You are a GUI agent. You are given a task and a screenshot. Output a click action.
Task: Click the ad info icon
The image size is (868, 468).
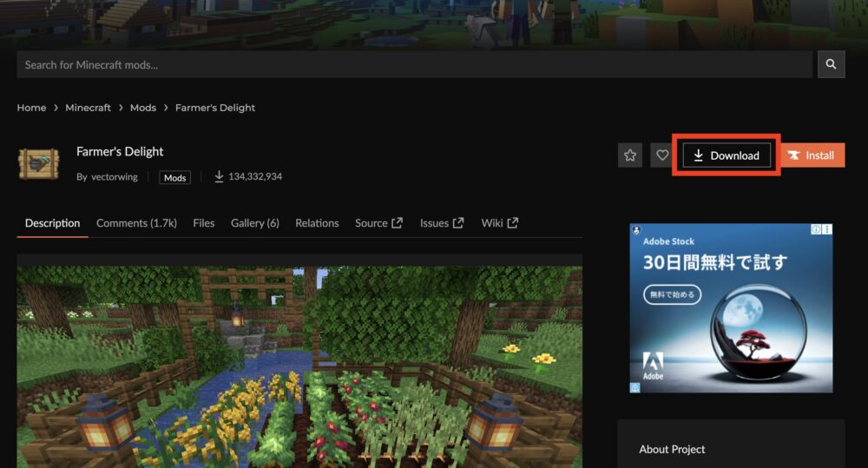click(x=816, y=229)
